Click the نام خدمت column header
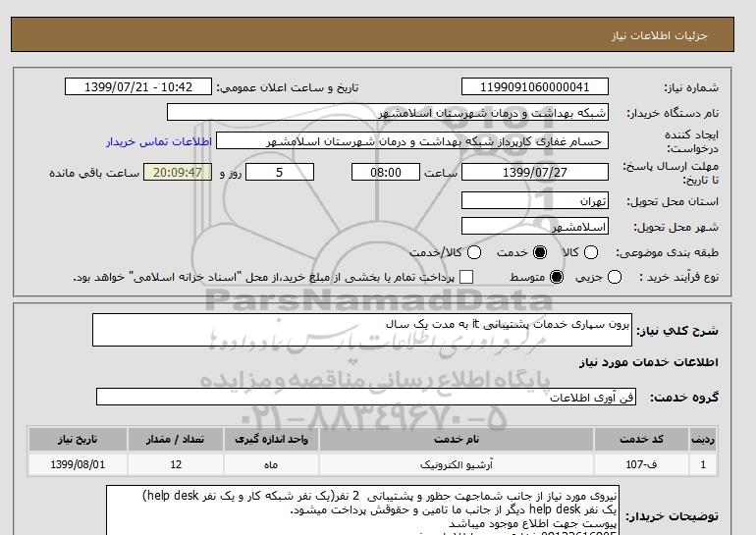This screenshot has height=535, width=756. pos(457,439)
